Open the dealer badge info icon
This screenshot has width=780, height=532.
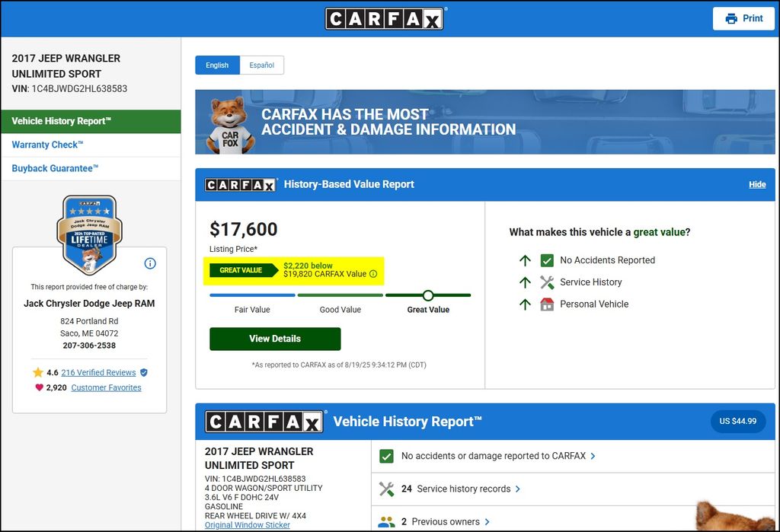tap(150, 263)
